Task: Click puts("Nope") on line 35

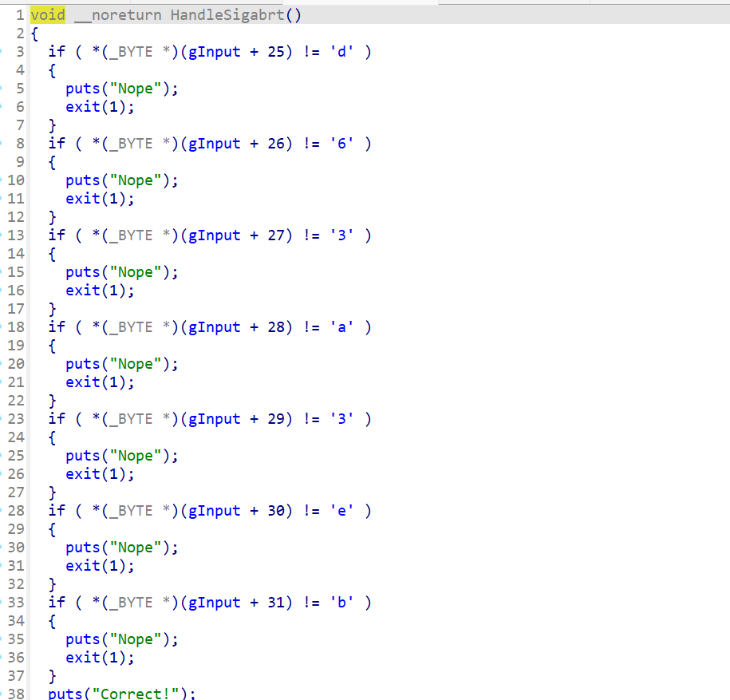Action: [x=118, y=639]
